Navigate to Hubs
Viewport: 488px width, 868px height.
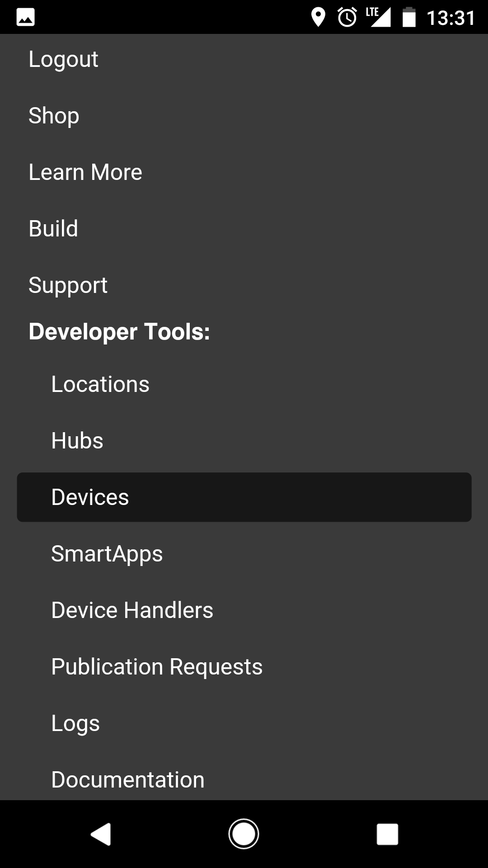(77, 441)
